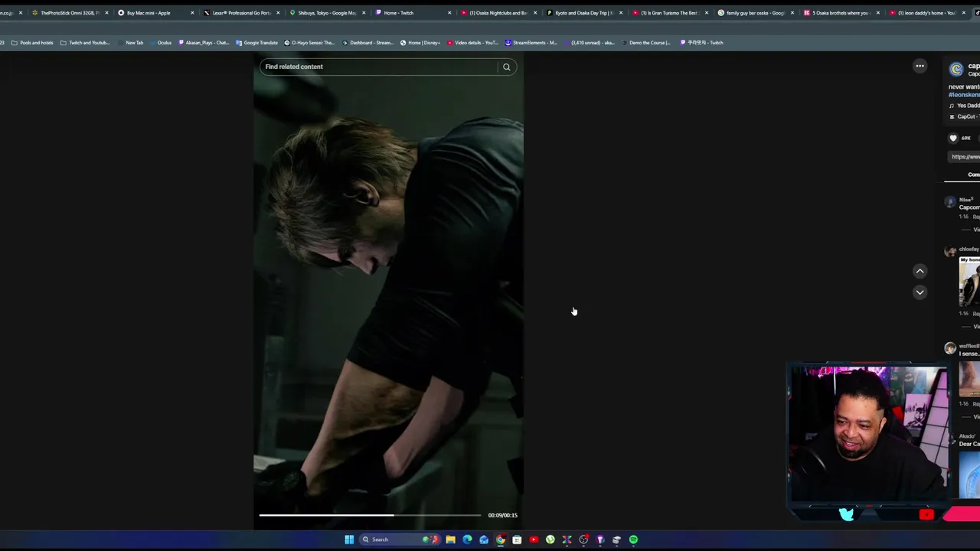Open the Capcom creator profile avatar
Image resolution: width=980 pixels, height=551 pixels.
tap(956, 70)
